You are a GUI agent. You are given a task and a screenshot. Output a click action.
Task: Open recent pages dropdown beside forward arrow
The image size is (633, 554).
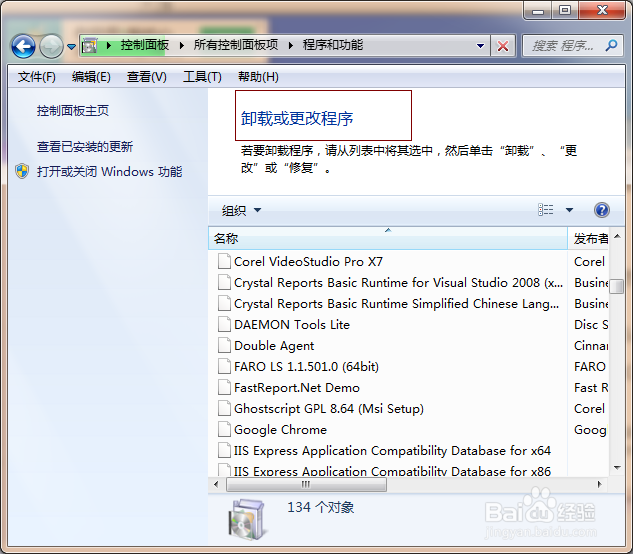(71, 47)
